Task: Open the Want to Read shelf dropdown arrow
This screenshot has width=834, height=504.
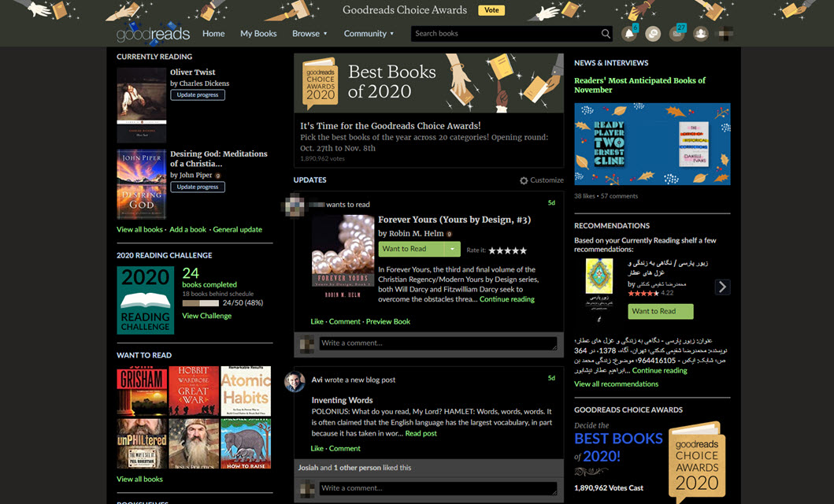Action: pos(452,249)
